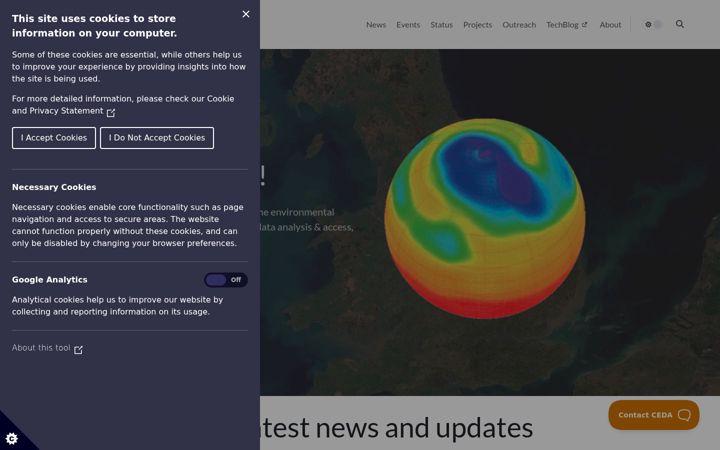Open the About navigation item
The height and width of the screenshot is (450, 720).
click(x=610, y=25)
